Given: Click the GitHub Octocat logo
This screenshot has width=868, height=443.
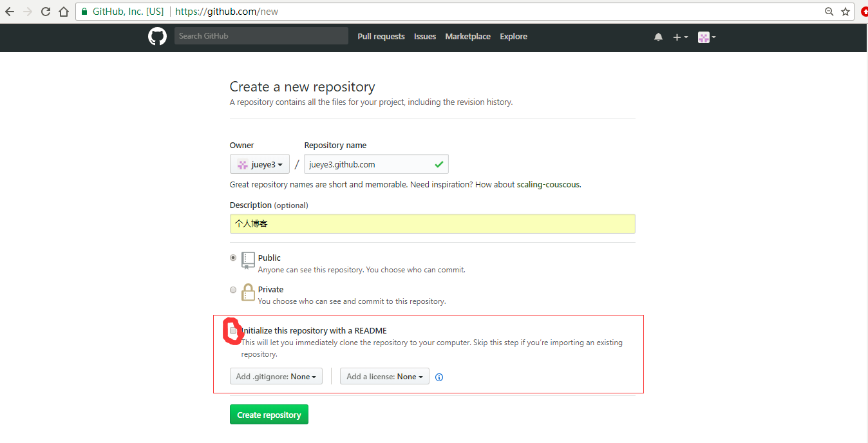Looking at the screenshot, I should [157, 36].
